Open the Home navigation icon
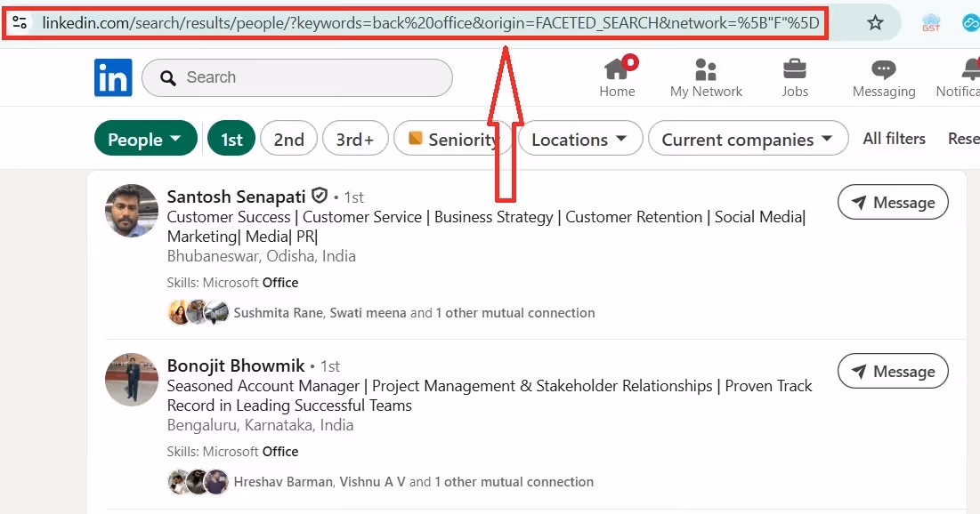 (x=617, y=77)
